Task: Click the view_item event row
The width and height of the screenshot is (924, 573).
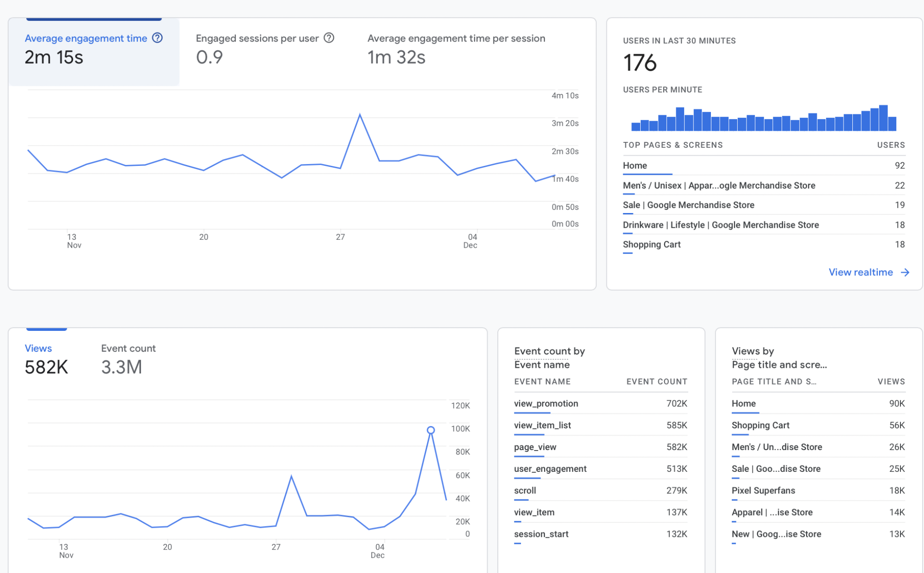Action: tap(600, 512)
